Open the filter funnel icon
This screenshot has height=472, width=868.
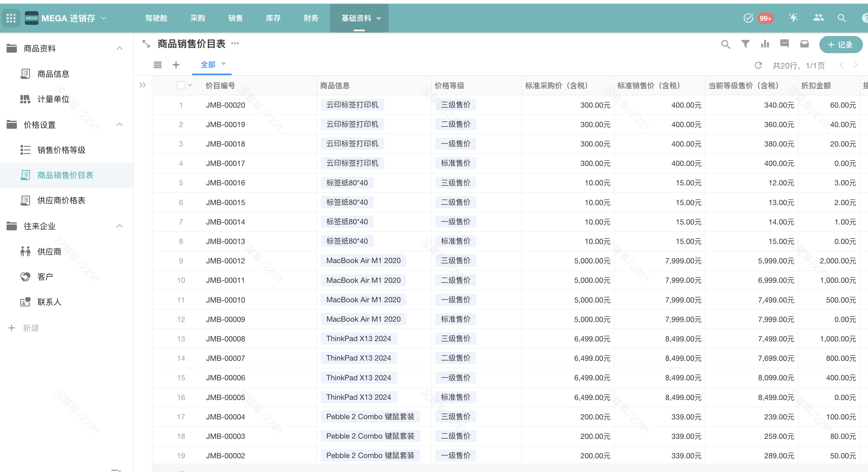745,44
